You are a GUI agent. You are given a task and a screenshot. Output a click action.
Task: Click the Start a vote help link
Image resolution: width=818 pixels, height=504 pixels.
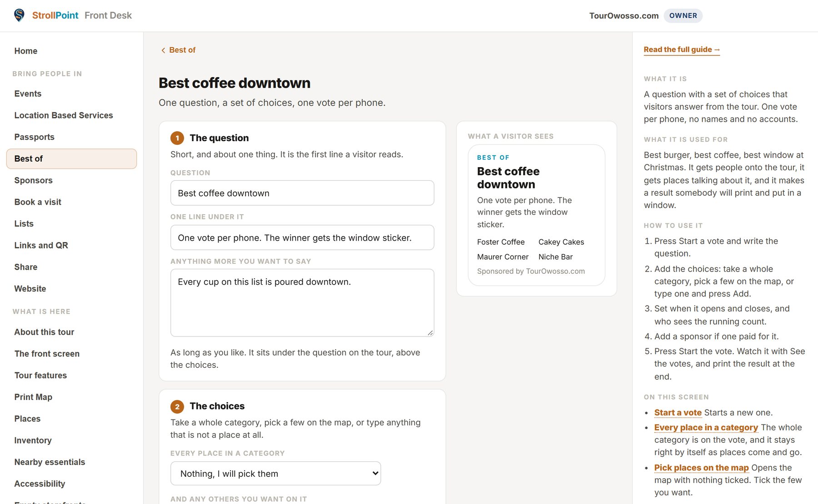pos(678,413)
